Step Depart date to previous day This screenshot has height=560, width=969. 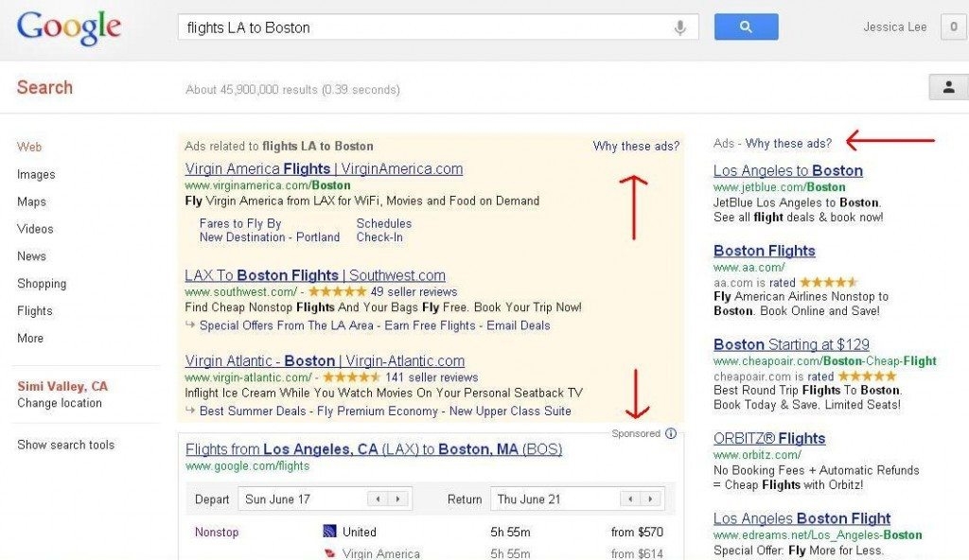[x=379, y=499]
